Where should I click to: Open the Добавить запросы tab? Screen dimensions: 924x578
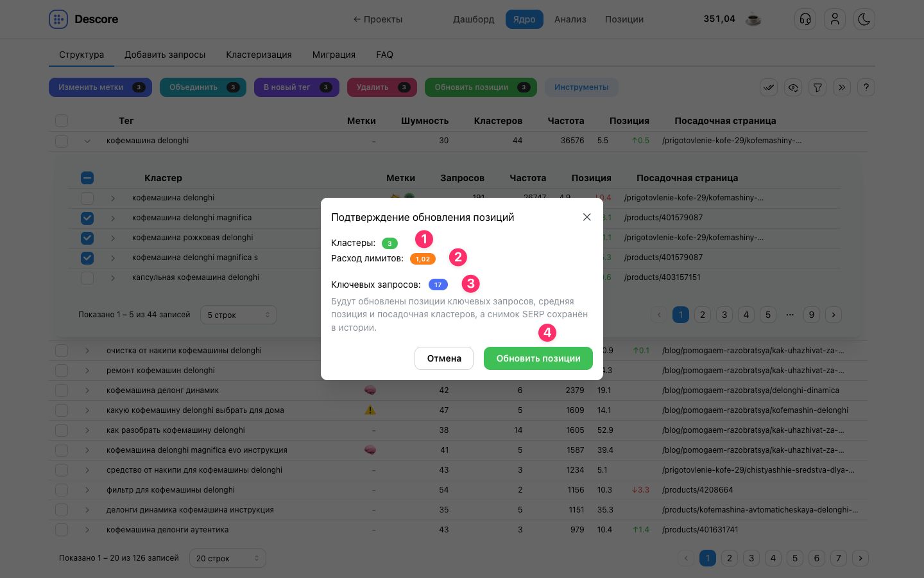(x=165, y=55)
